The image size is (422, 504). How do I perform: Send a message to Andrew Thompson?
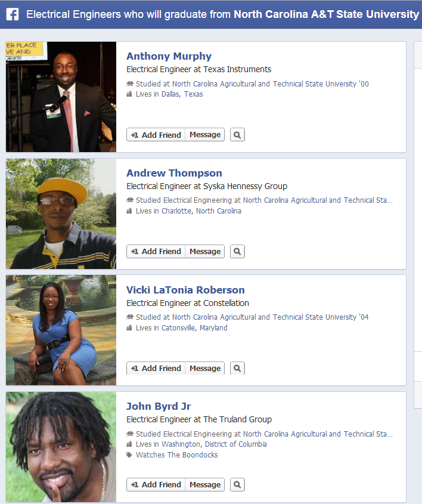click(205, 251)
